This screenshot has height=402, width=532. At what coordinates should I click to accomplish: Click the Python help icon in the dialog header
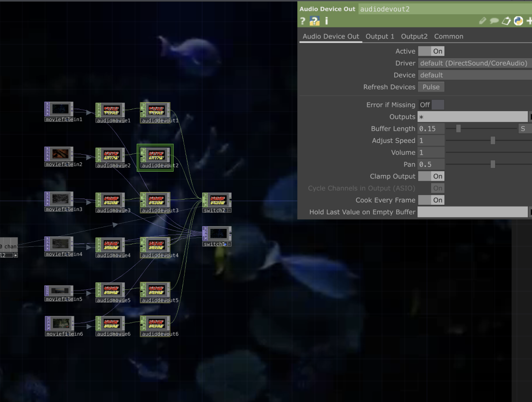(314, 21)
